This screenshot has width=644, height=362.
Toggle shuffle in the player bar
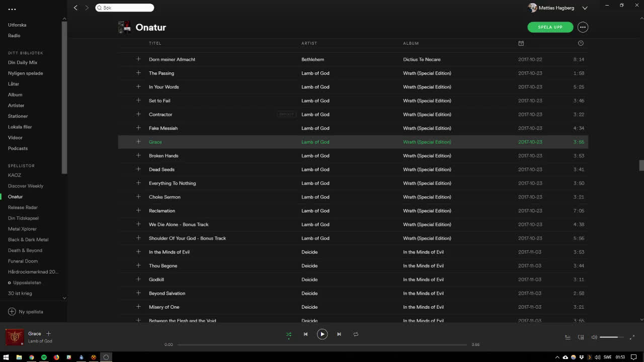point(289,334)
